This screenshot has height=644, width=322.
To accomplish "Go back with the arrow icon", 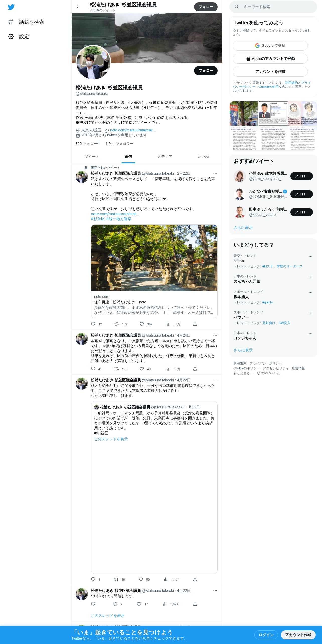I will click(x=78, y=7).
